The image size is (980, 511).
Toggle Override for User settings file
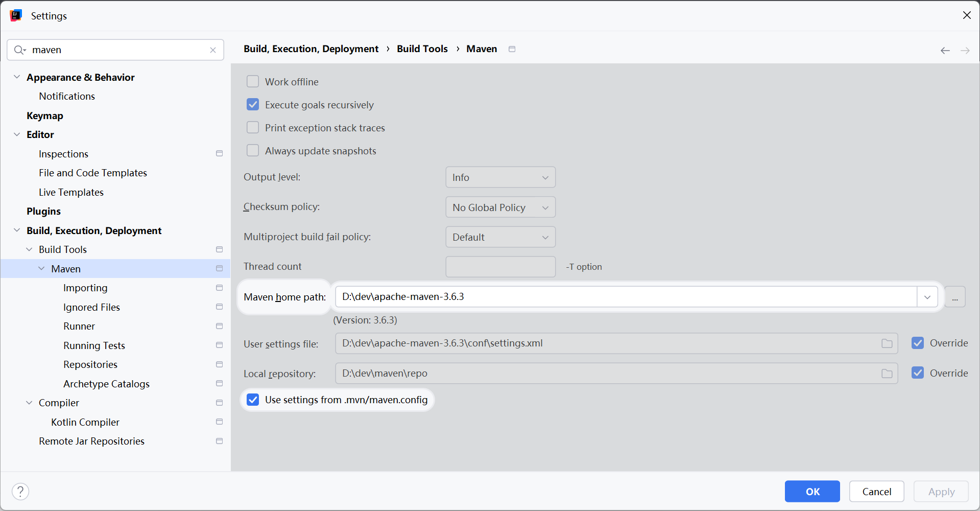[x=918, y=343]
